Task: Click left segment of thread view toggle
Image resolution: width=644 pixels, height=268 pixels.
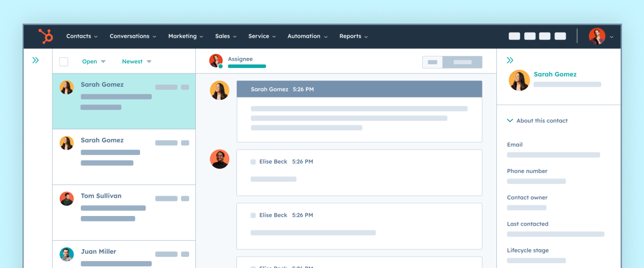Action: click(433, 62)
